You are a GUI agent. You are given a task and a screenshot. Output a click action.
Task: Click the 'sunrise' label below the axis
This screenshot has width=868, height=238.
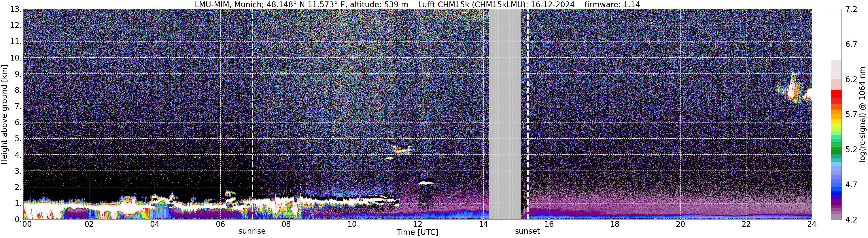252,231
